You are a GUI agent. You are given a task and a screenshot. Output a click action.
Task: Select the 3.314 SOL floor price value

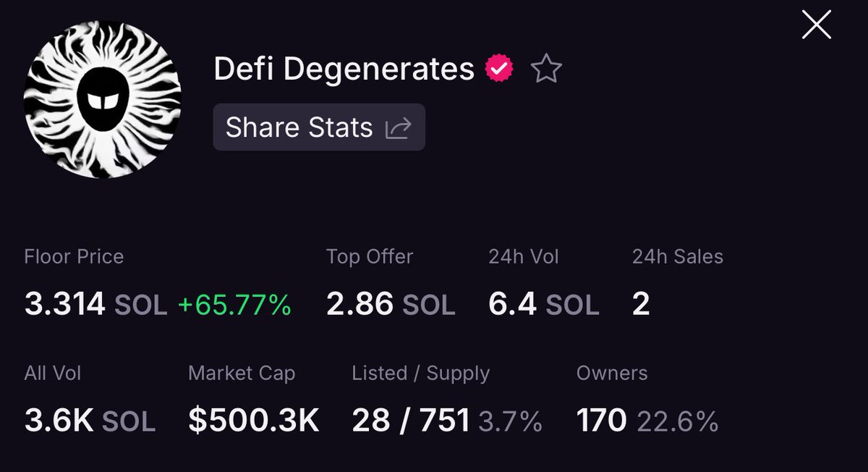95,305
